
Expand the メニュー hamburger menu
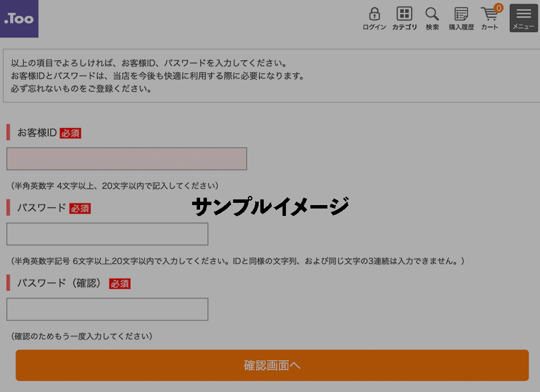pyautogui.click(x=524, y=18)
